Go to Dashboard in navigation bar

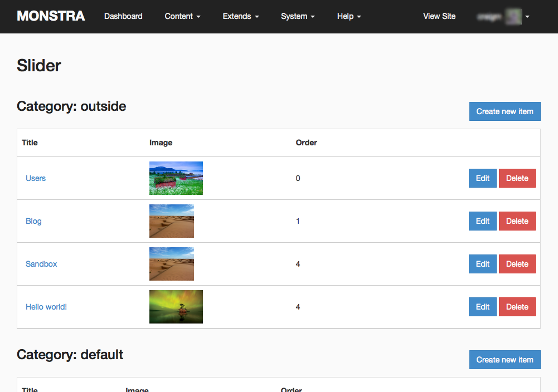[123, 17]
